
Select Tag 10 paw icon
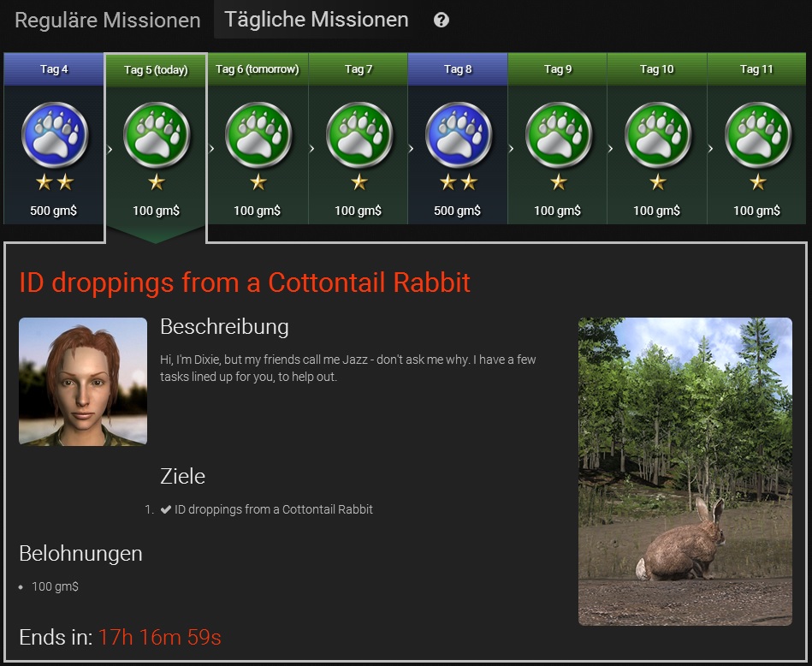[x=658, y=134]
